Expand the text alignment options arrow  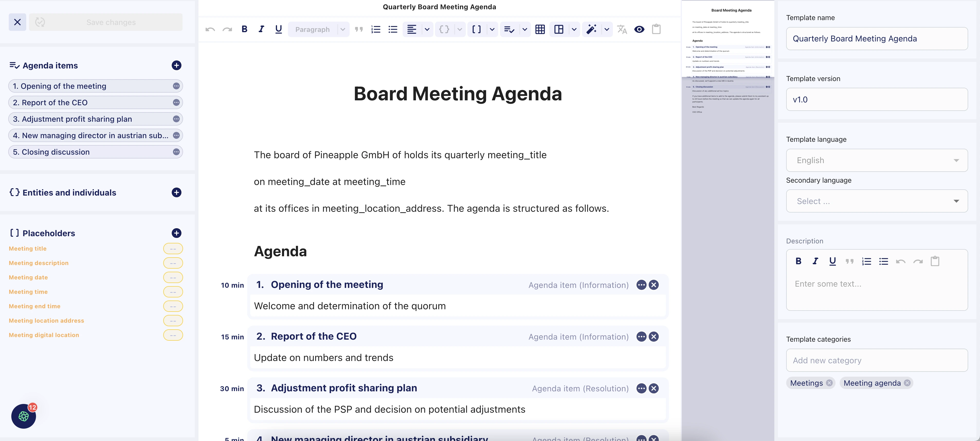[x=427, y=29]
